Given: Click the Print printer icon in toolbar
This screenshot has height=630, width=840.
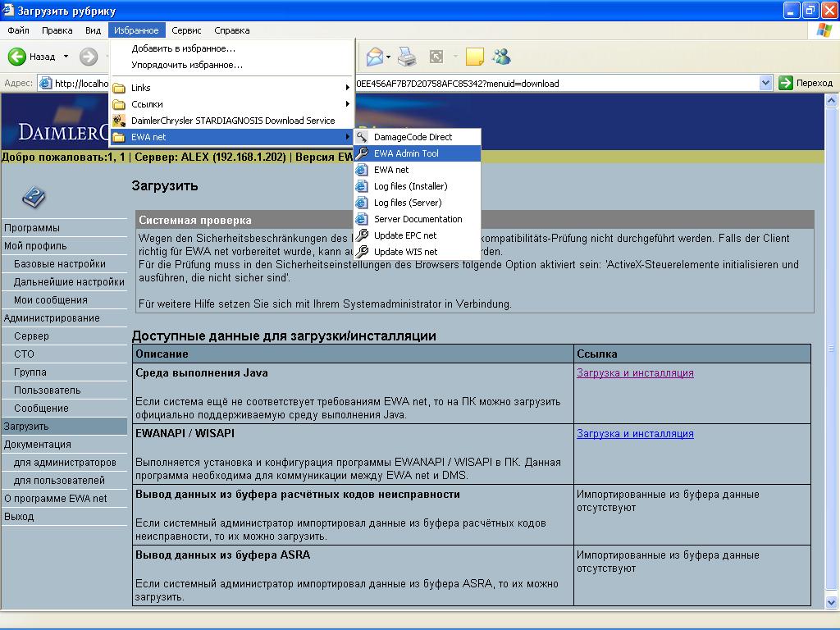Looking at the screenshot, I should [407, 57].
